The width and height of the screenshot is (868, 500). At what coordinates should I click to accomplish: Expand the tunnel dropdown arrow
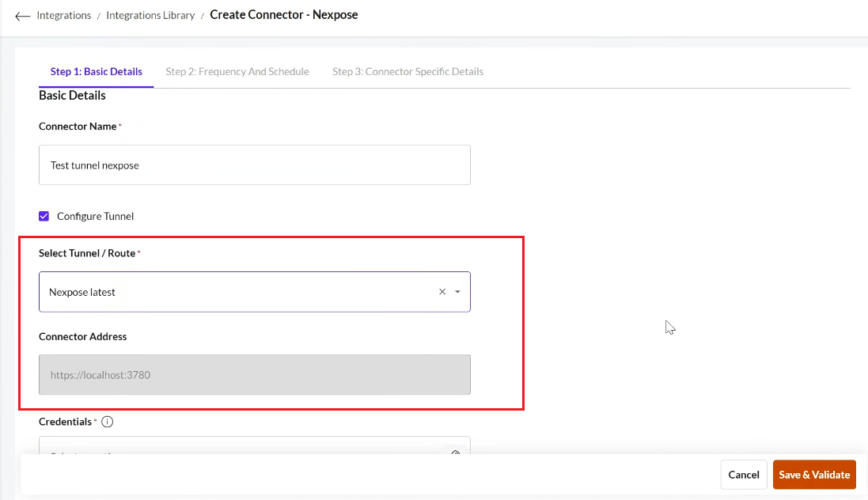[x=457, y=292]
